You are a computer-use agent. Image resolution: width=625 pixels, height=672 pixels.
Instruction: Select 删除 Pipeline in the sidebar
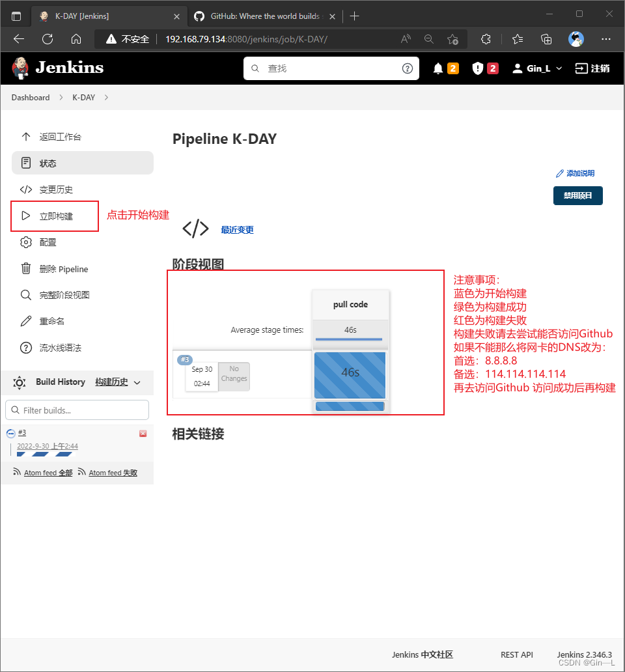[x=82, y=269]
